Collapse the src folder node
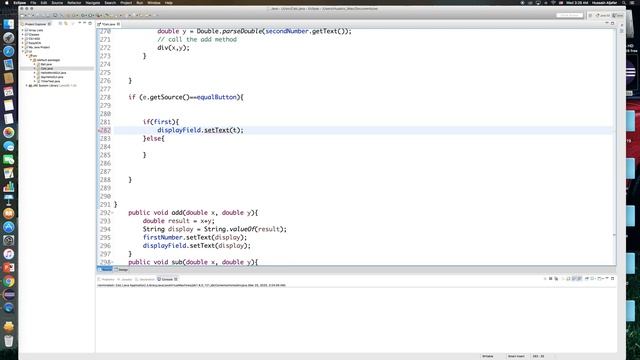The image size is (640, 360). click(x=27, y=56)
